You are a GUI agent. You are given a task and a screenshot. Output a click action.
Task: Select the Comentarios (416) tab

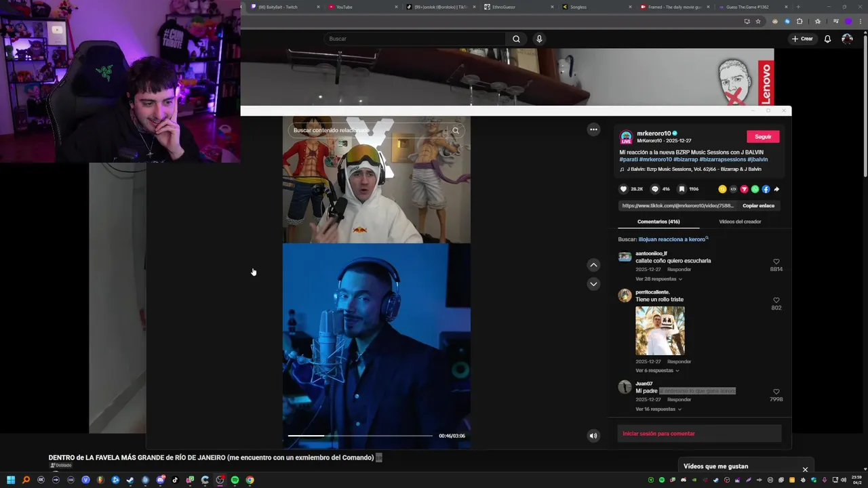click(x=658, y=222)
